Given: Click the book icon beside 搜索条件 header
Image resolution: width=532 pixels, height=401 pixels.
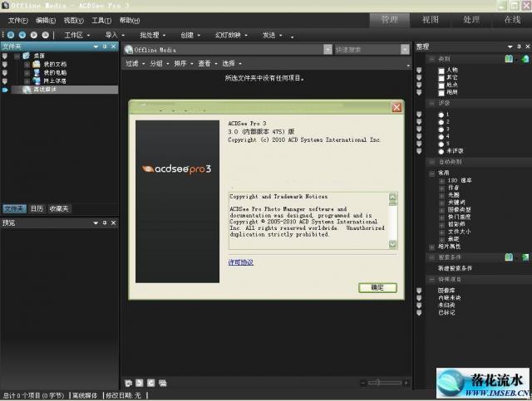Looking at the screenshot, I should (508, 257).
